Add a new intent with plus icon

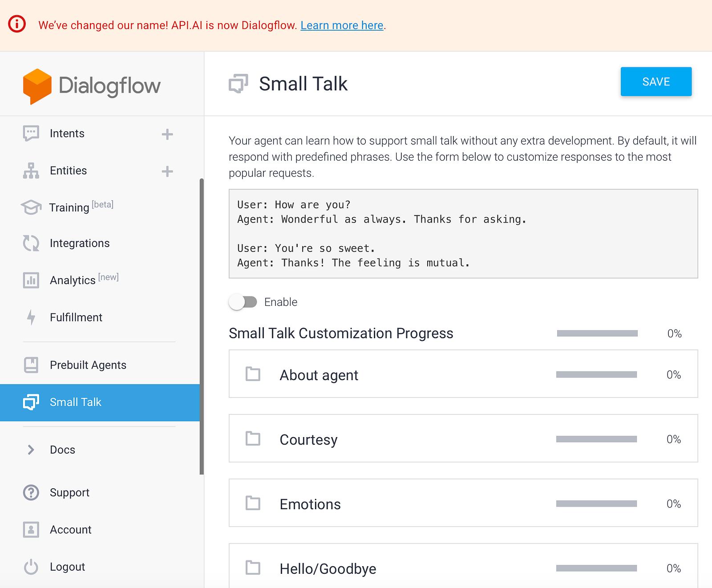pos(167,134)
